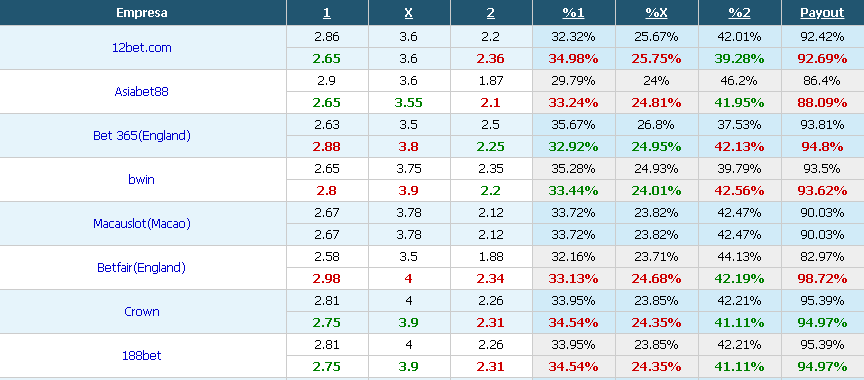Sort by the 1 column header
This screenshot has height=380, width=864.
[x=327, y=13]
